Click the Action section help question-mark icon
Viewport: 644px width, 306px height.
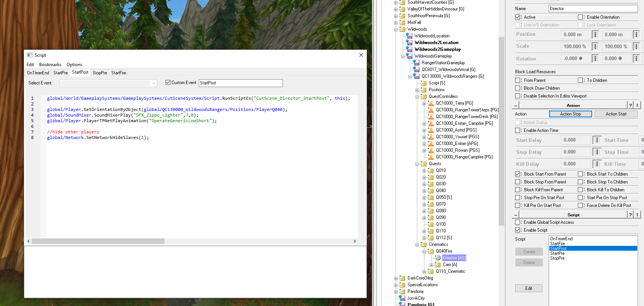(631, 105)
